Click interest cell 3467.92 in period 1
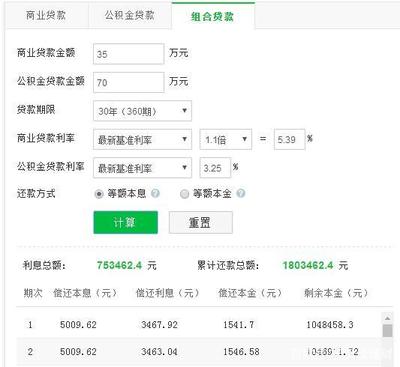Screen dimensions: 400x367 pyautogui.click(x=159, y=325)
